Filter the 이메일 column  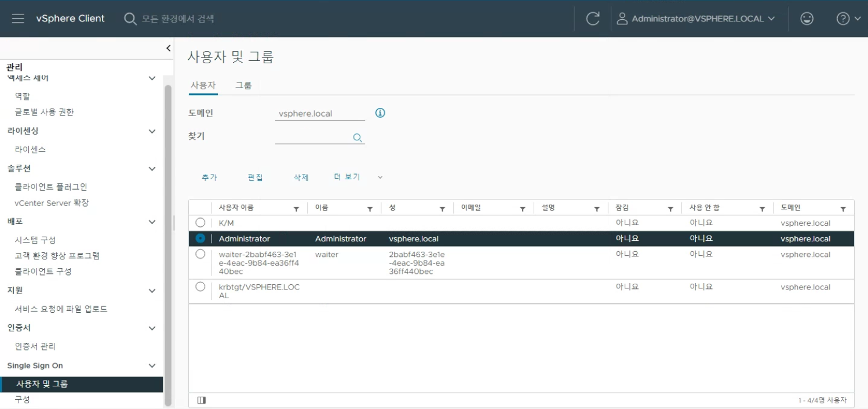(x=523, y=209)
